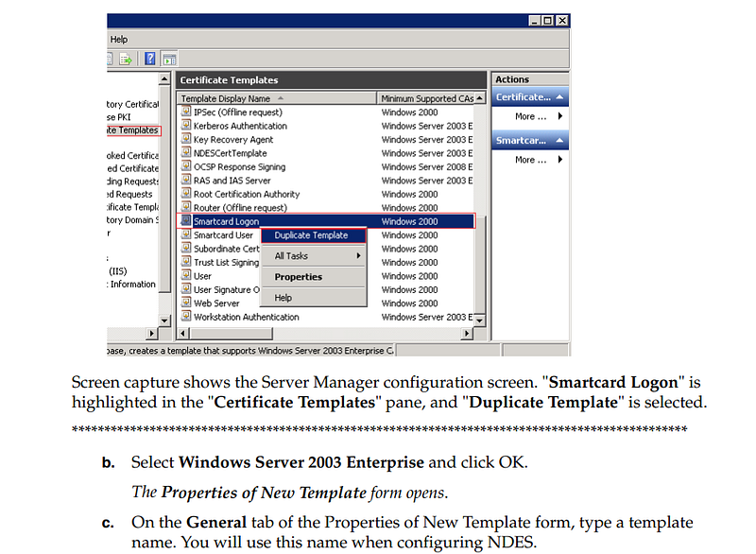756x554 pixels.
Task: Select tory Domain node in left tree
Action: click(x=132, y=220)
